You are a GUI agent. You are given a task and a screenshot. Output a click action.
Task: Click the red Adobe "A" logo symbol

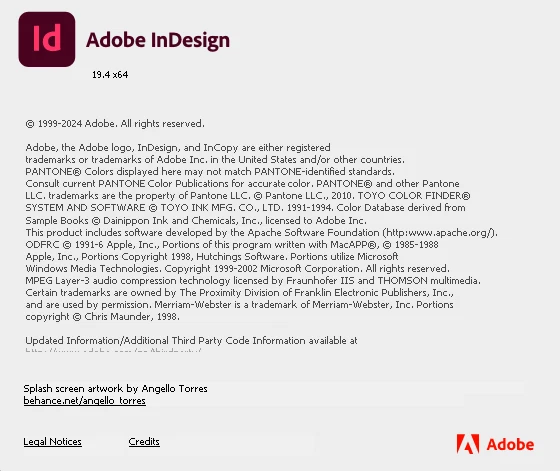point(468,444)
